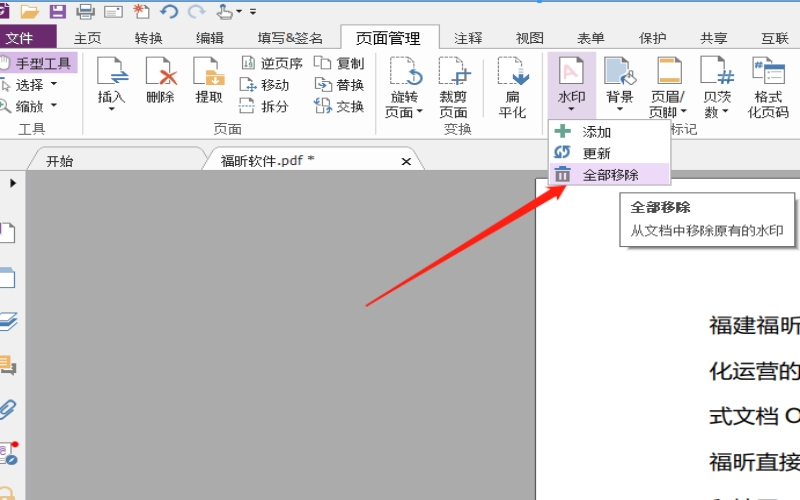
Task: Redo the last undone action
Action: (196, 11)
